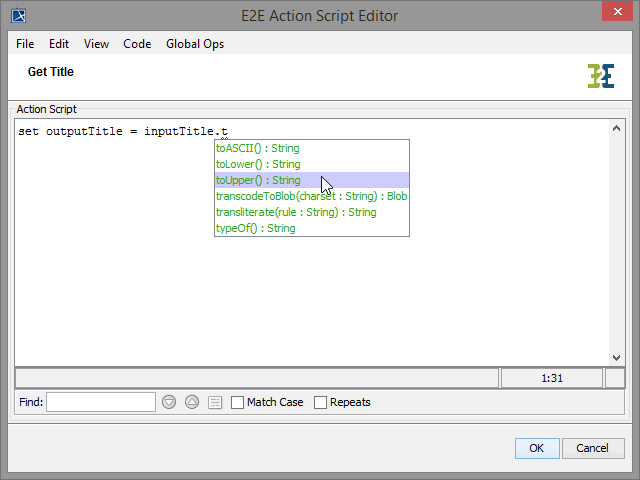This screenshot has height=480, width=640.
Task: Enable the Match Case checkbox
Action: 237,402
